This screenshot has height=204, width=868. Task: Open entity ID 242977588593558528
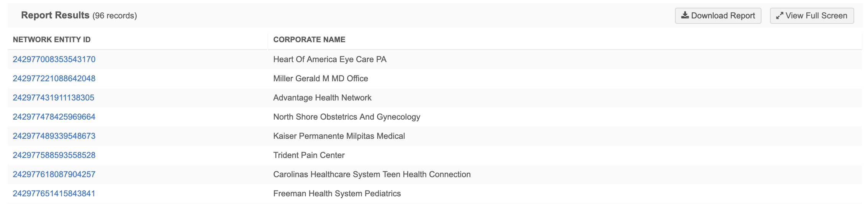pos(54,155)
